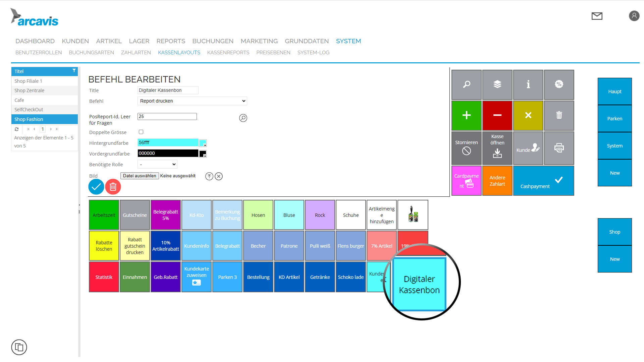
Task: Open the Benötigte Rolle dropdown
Action: (x=157, y=164)
